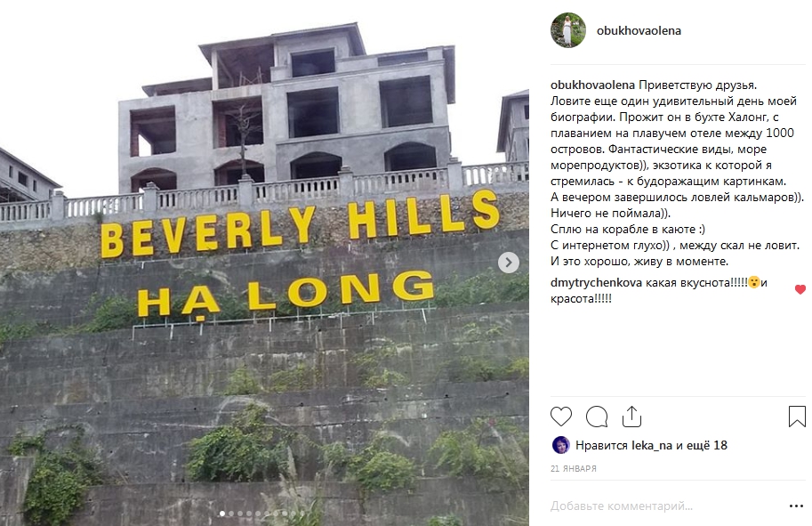Open obukhovaolena username in the header

[639, 30]
